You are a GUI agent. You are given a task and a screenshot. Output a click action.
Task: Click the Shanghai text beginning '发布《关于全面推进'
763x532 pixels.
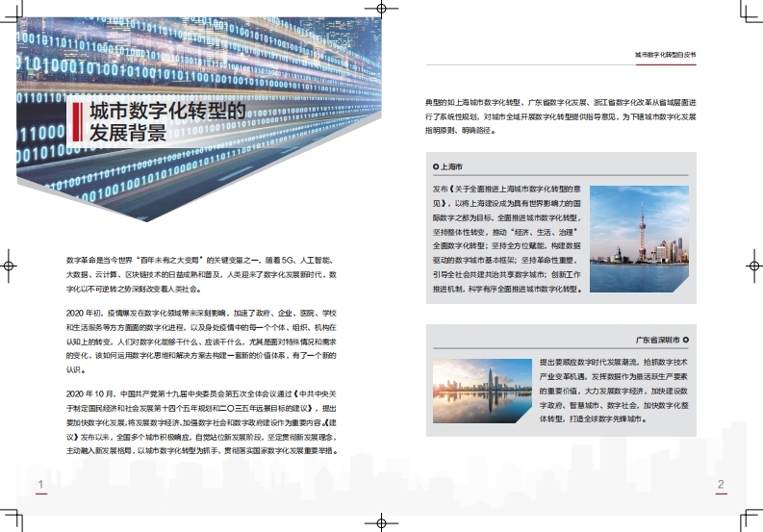pos(507,239)
